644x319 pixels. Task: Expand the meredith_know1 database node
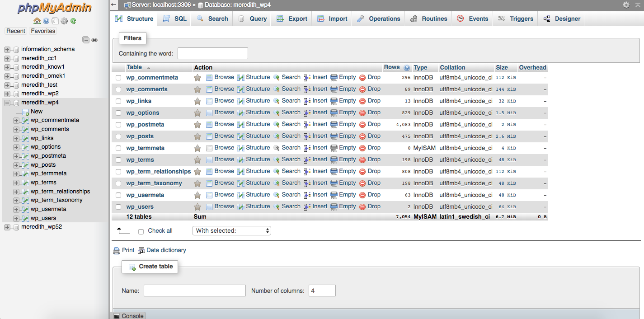pos(7,67)
